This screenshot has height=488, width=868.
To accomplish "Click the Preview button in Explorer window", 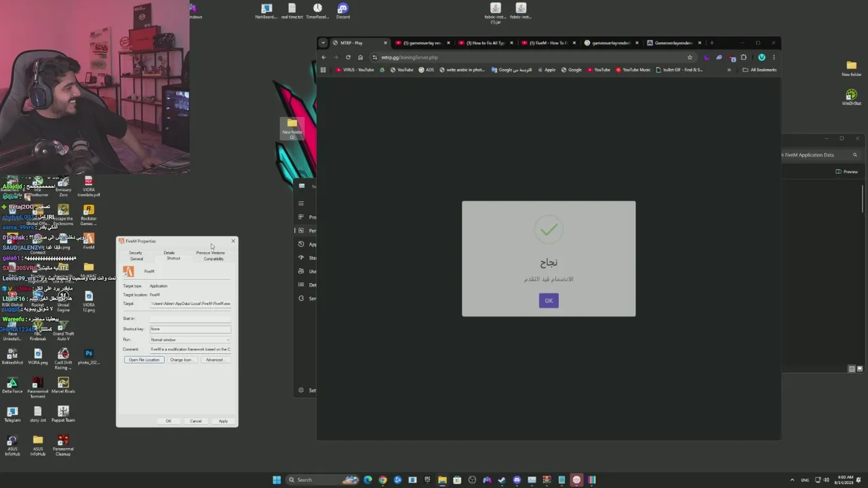I will (847, 171).
